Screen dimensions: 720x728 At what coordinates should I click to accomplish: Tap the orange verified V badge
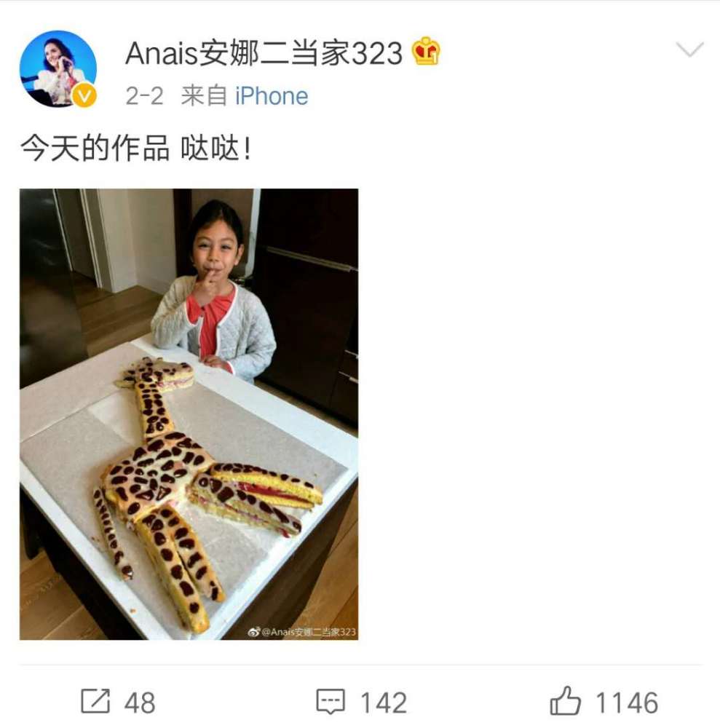click(84, 95)
